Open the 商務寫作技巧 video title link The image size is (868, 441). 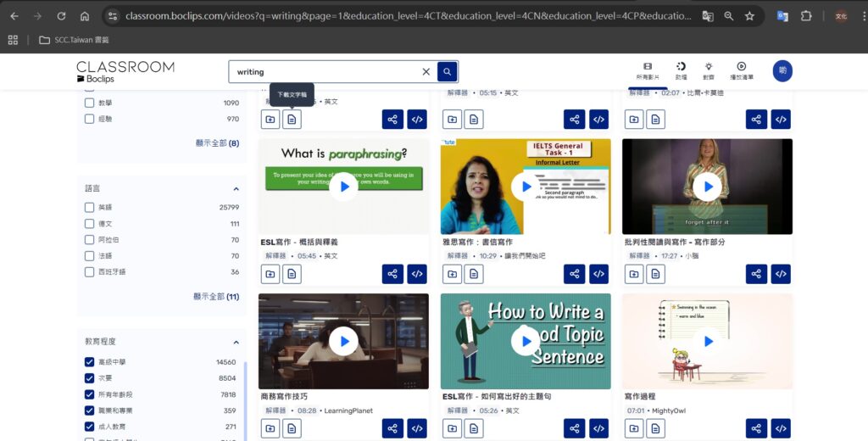coord(284,396)
